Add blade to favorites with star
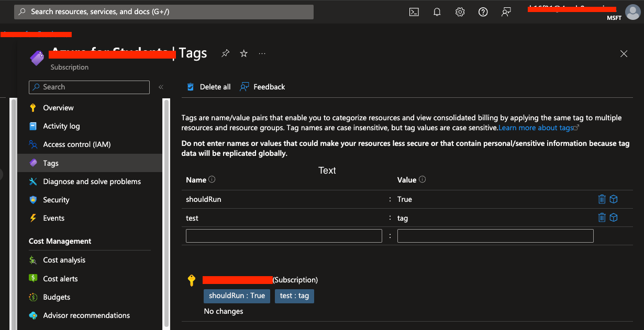644x330 pixels. tap(243, 53)
